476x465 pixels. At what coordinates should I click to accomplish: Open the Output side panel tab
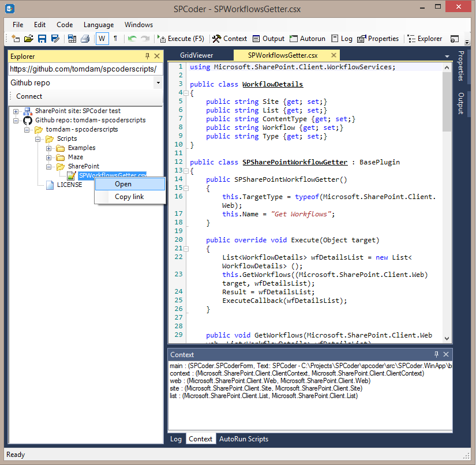(x=461, y=103)
